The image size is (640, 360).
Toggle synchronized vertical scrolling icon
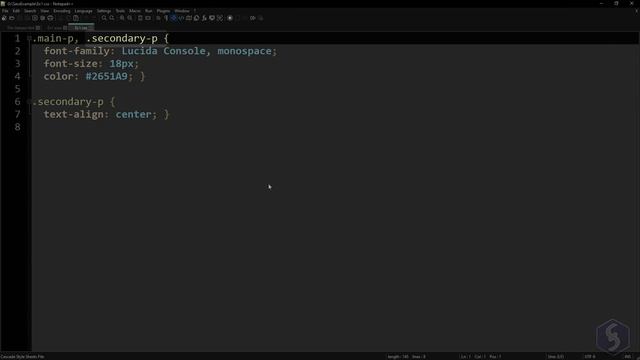140,18
